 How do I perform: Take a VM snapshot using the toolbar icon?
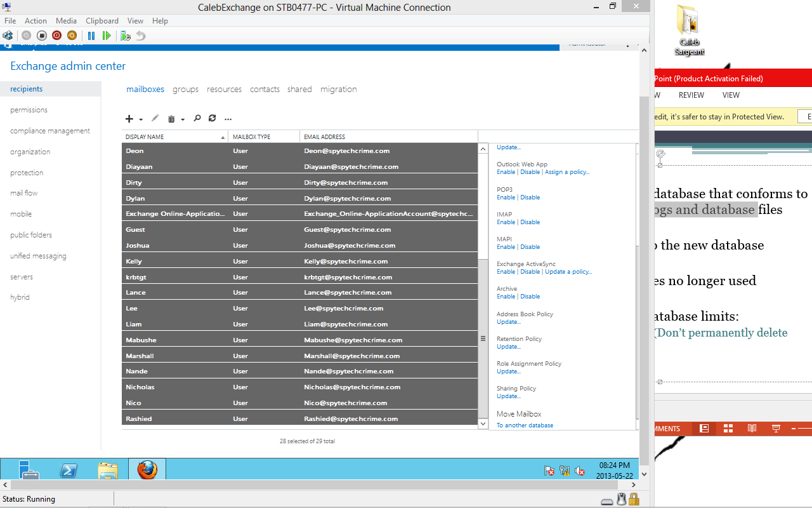(x=126, y=36)
